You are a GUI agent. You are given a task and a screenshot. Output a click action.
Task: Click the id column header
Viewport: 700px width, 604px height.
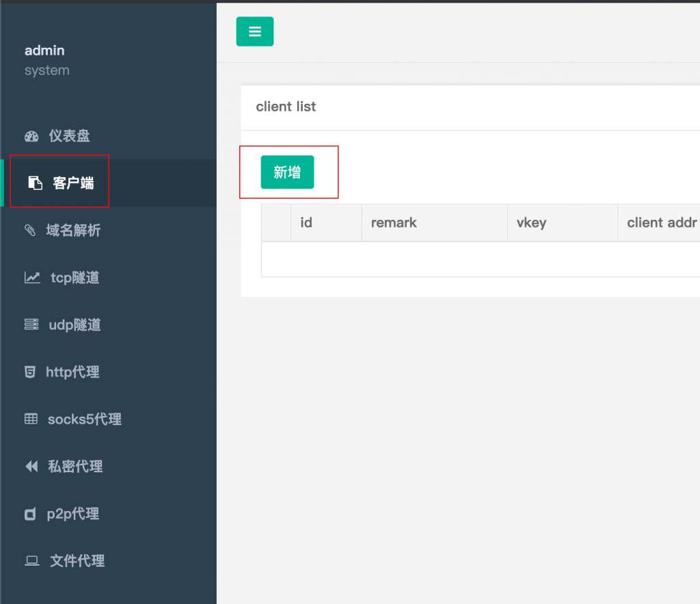click(306, 223)
